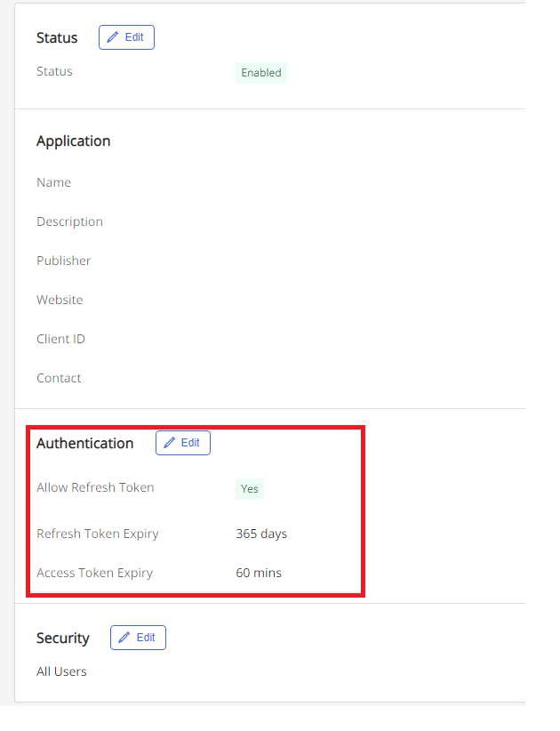Select the 60 mins access expiry value
The width and height of the screenshot is (560, 731).
coord(259,573)
